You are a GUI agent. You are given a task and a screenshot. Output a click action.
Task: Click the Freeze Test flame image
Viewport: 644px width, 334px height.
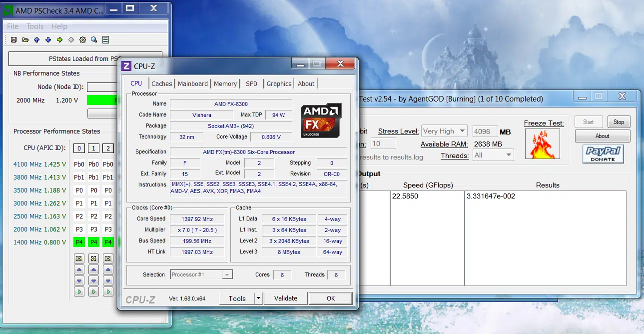[x=542, y=144]
